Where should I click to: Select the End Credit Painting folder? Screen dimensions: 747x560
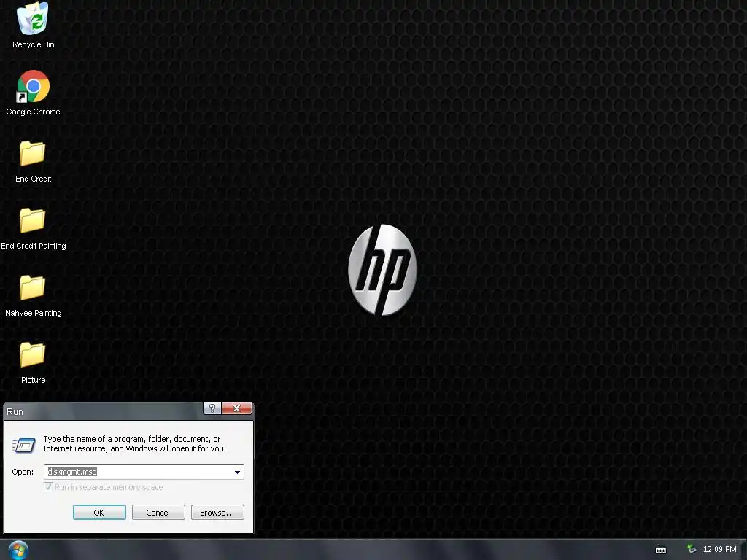coord(32,220)
